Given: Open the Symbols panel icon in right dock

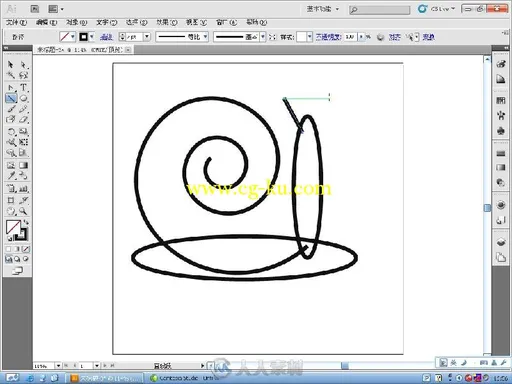Looking at the screenshot, I should [x=501, y=131].
